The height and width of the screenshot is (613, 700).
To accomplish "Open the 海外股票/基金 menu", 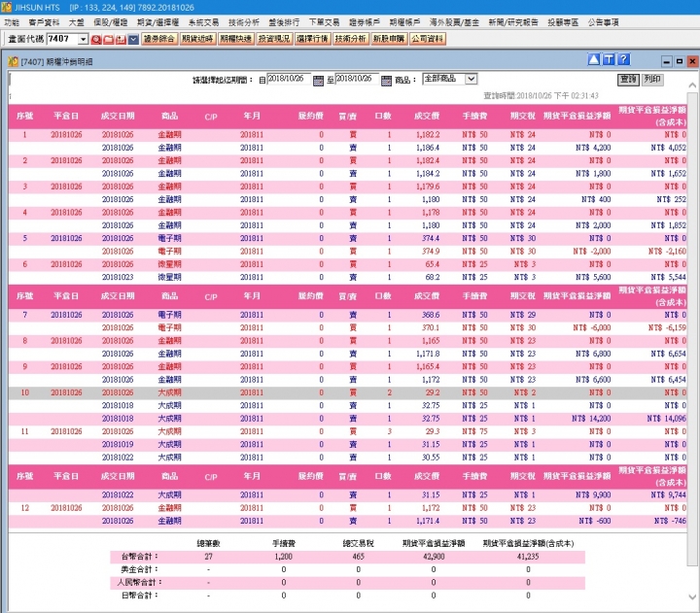I will [454, 22].
